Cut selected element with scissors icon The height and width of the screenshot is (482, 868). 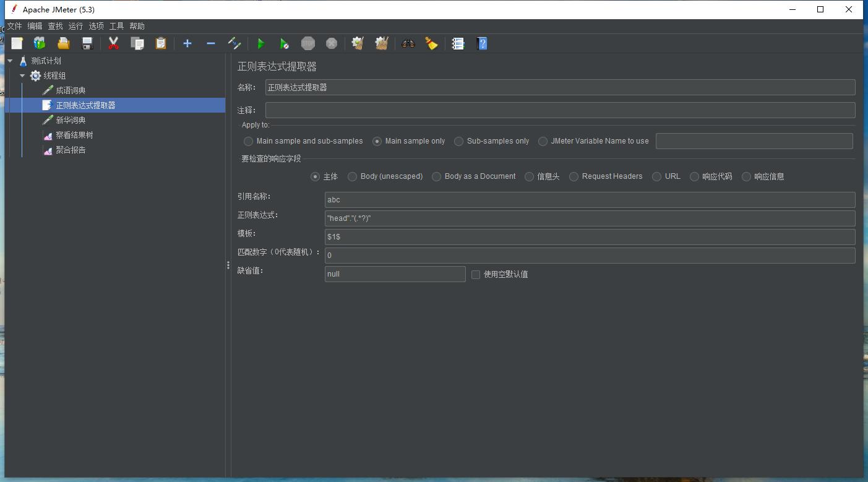[113, 43]
